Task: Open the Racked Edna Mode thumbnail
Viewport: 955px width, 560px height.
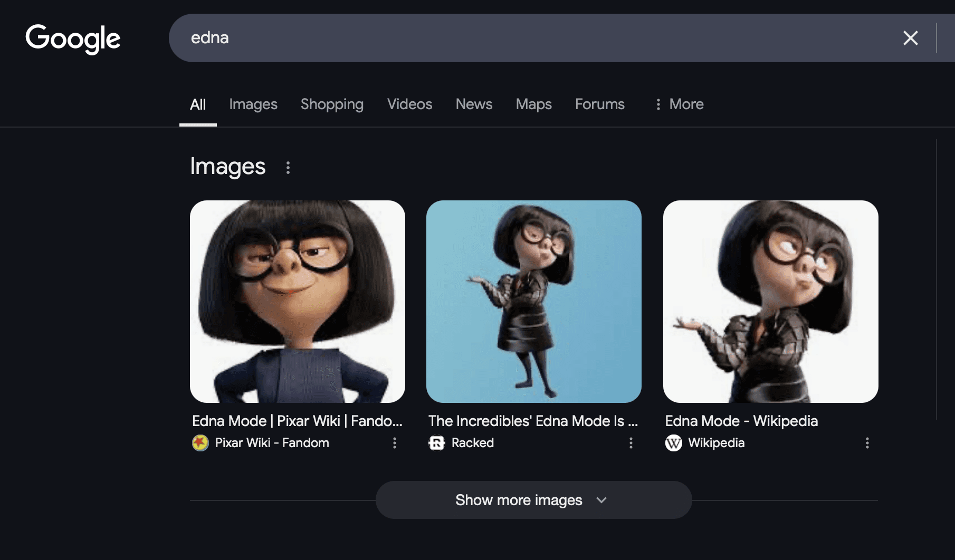Action: coord(534,302)
